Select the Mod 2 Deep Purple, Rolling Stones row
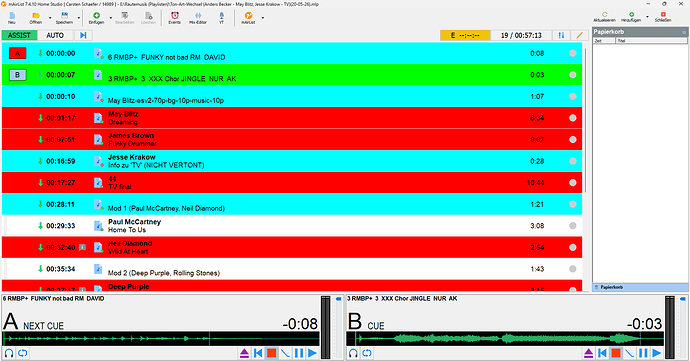The height and width of the screenshot is (361, 690). pyautogui.click(x=292, y=269)
